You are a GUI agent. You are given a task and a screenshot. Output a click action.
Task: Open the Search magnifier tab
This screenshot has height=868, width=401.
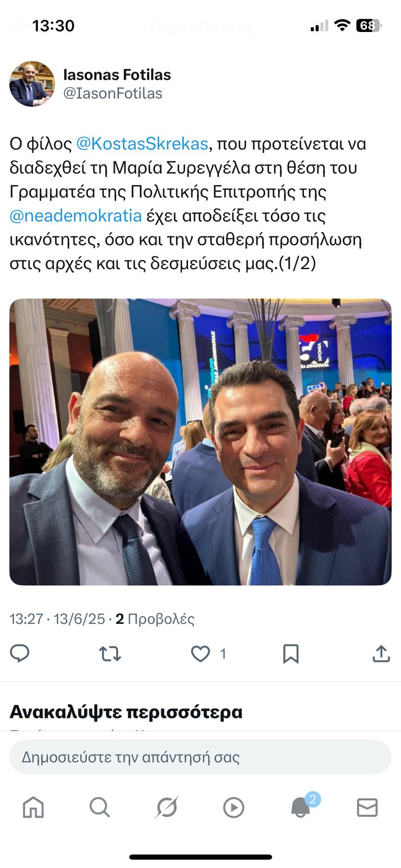(x=100, y=807)
